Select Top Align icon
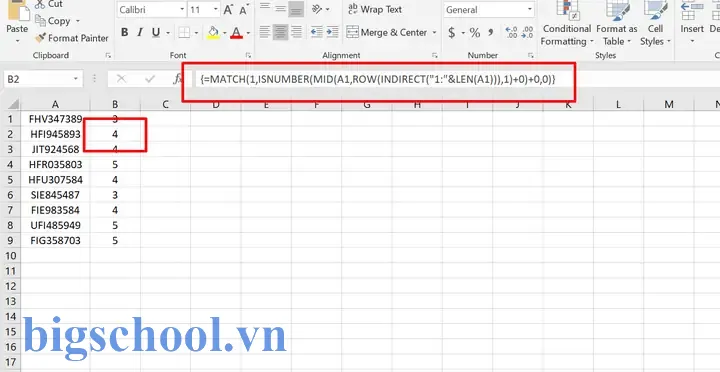 pyautogui.click(x=265, y=6)
